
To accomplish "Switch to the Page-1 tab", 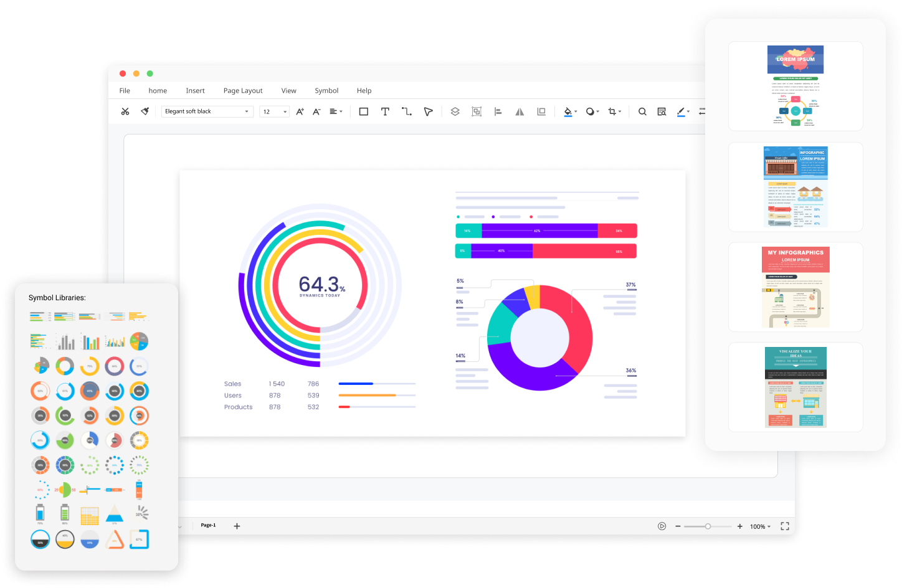I will (208, 525).
